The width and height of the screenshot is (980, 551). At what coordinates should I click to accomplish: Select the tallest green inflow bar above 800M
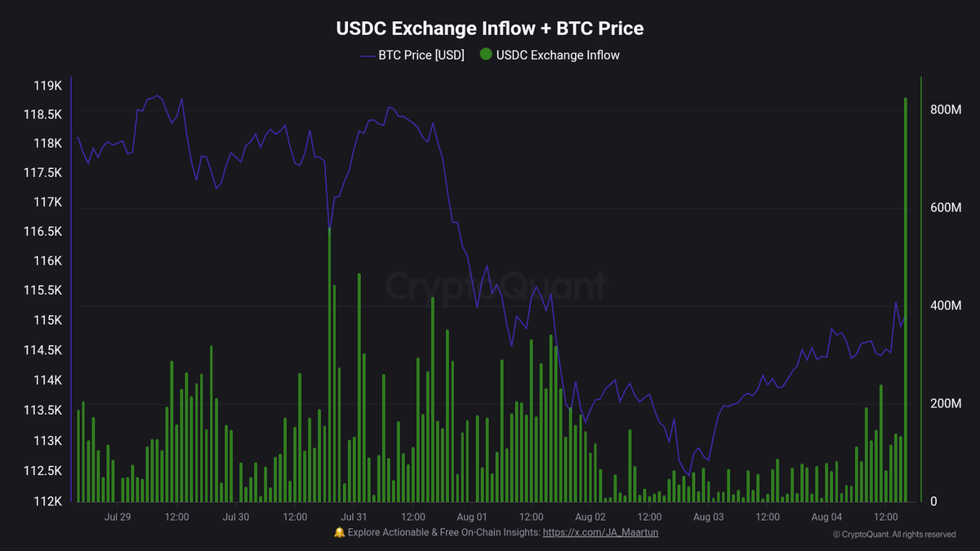pos(906,300)
